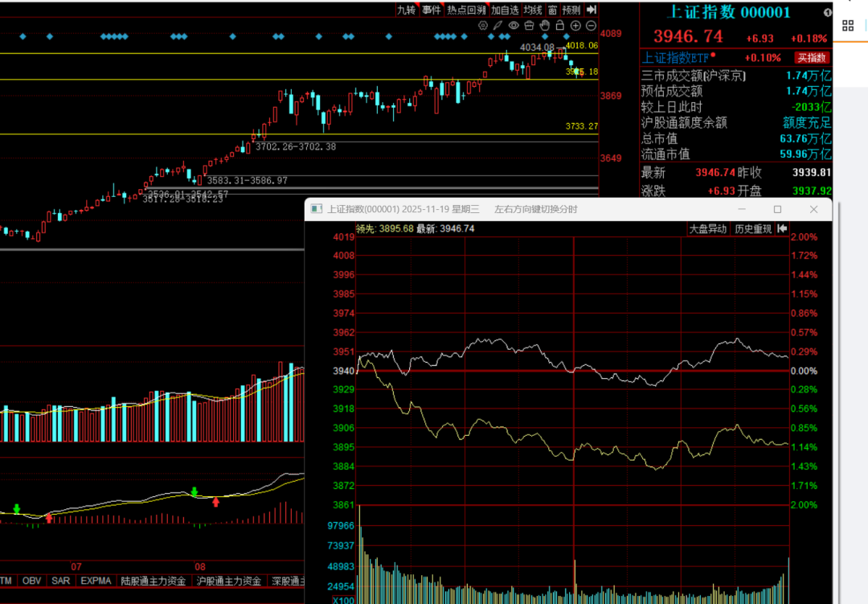Switch to the EXPMA indicator tab

pyautogui.click(x=96, y=581)
